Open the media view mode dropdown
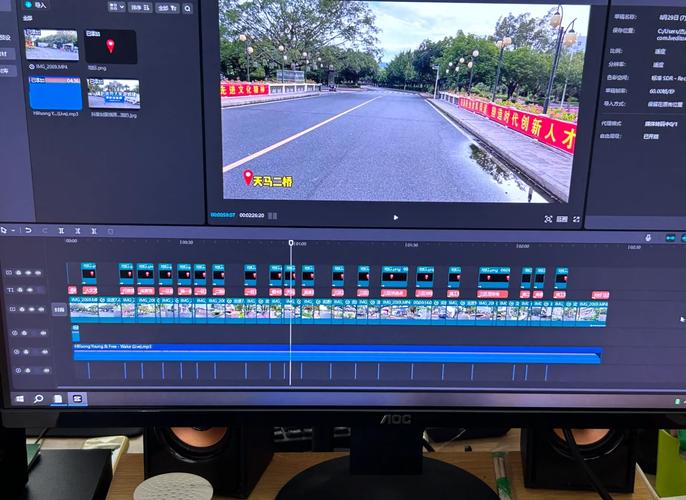 click(x=113, y=7)
